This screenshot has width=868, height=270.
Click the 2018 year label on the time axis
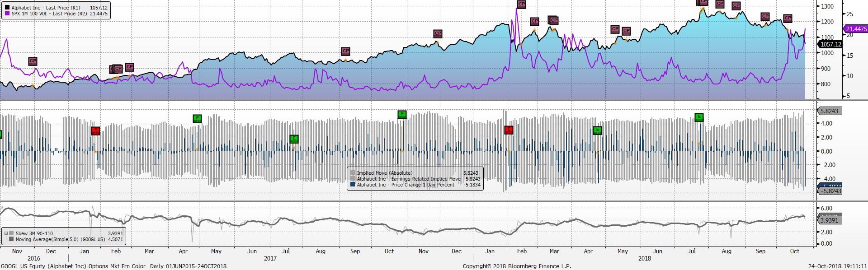[645, 258]
